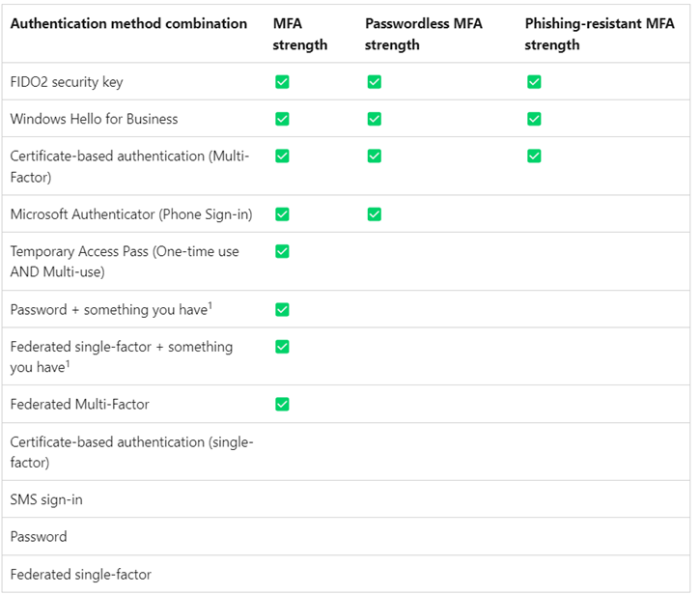Click Temporary Access Pass MFA checkmark
The height and width of the screenshot is (595, 700).
tap(282, 251)
